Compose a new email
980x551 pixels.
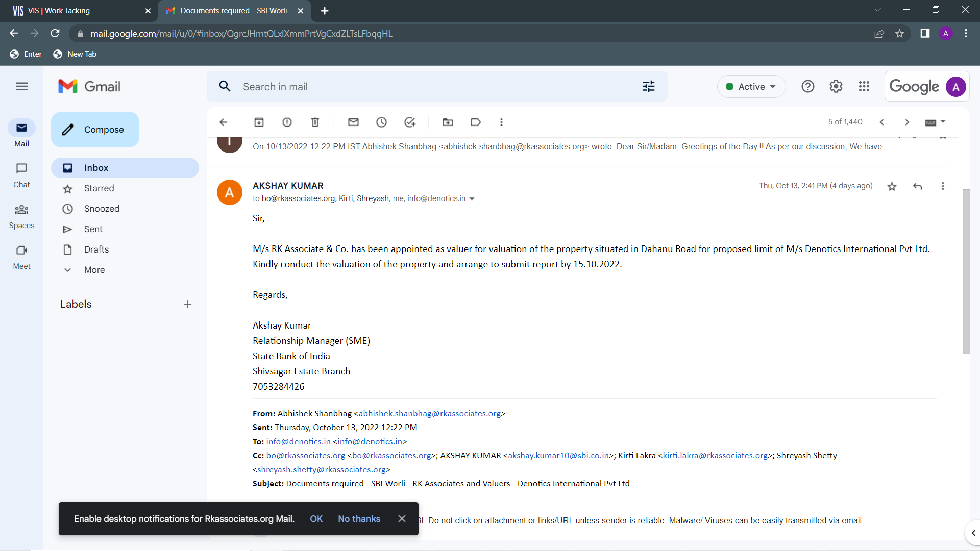click(x=95, y=130)
